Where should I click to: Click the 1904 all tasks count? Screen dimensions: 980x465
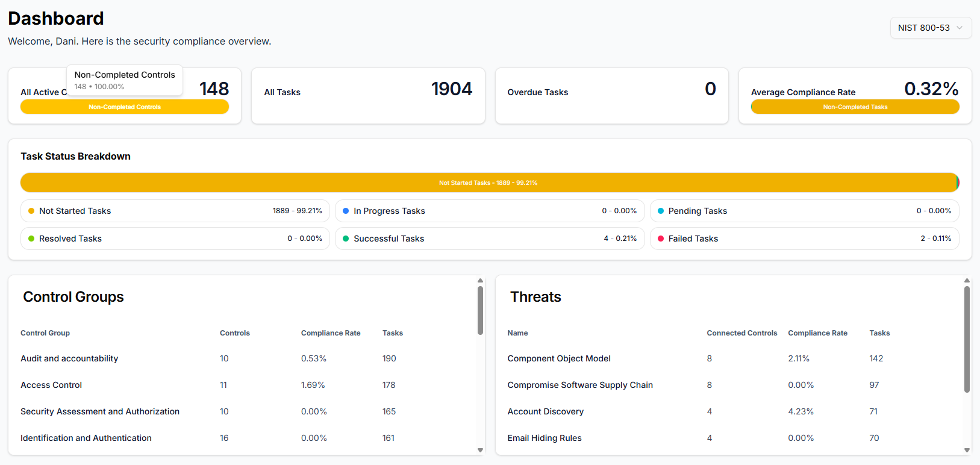[452, 89]
